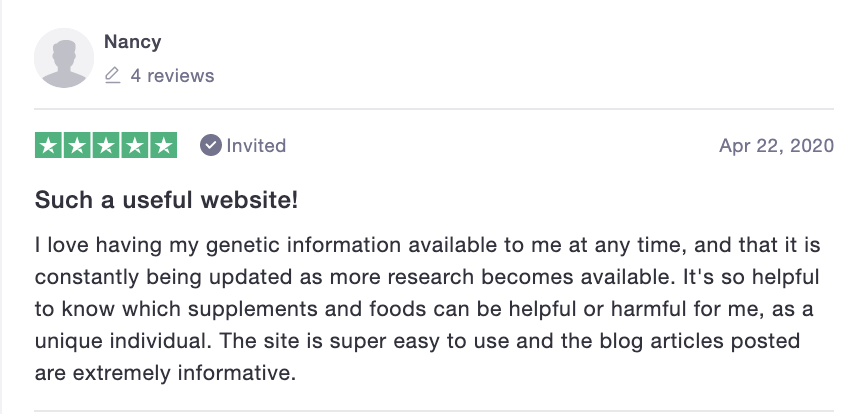Open the 'Such a useful website!' review title
The width and height of the screenshot is (866, 414).
click(166, 200)
